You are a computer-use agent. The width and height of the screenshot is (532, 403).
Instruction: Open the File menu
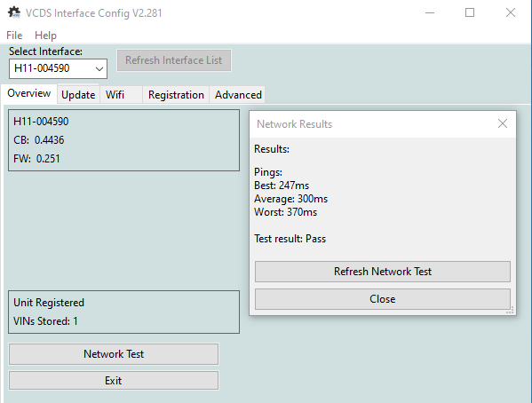click(14, 36)
